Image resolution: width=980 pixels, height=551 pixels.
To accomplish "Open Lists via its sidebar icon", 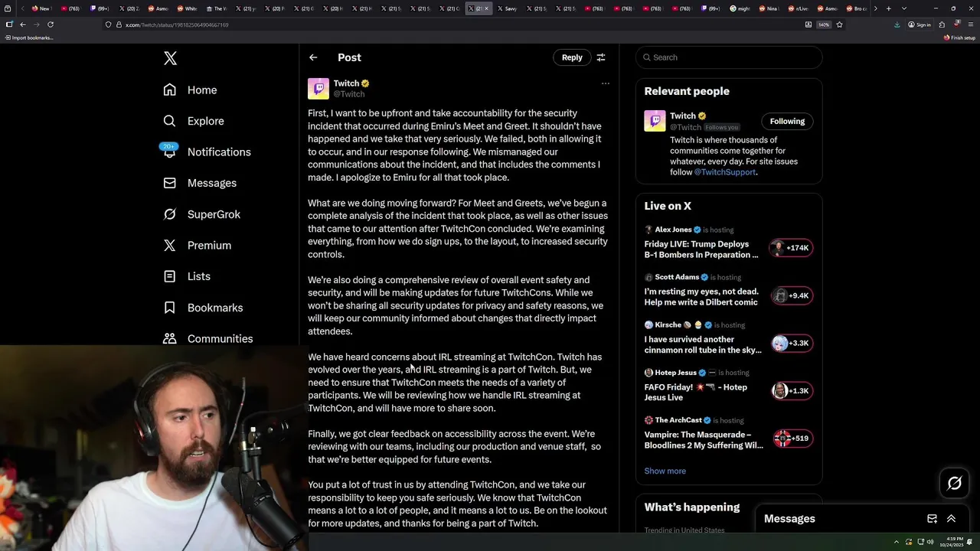I will click(169, 276).
